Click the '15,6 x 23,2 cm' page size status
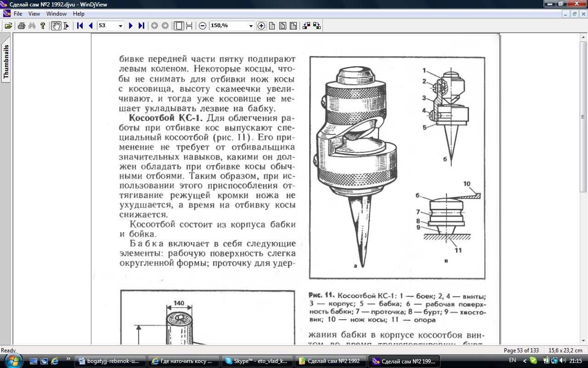This screenshot has height=368, width=588. click(x=565, y=350)
